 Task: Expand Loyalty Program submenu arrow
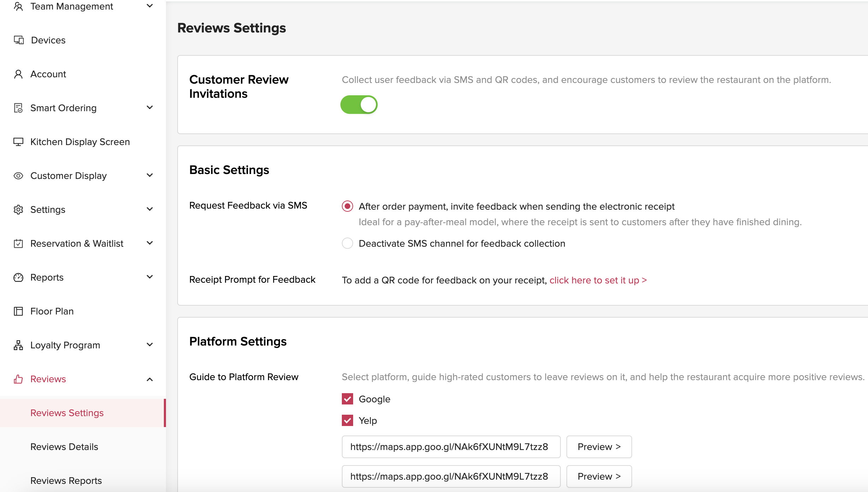pyautogui.click(x=150, y=345)
